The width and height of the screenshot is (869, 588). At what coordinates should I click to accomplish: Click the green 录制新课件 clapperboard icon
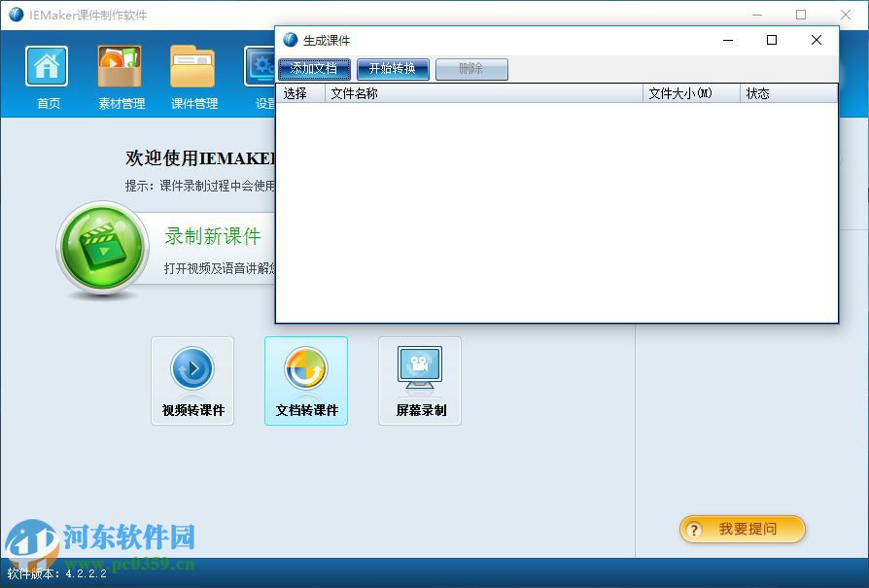point(103,246)
